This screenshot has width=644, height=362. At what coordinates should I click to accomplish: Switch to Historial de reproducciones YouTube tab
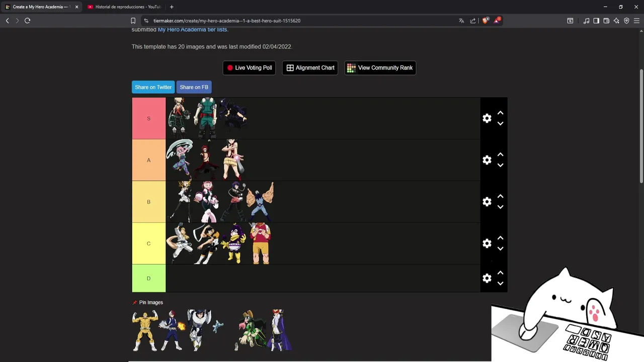click(x=124, y=7)
